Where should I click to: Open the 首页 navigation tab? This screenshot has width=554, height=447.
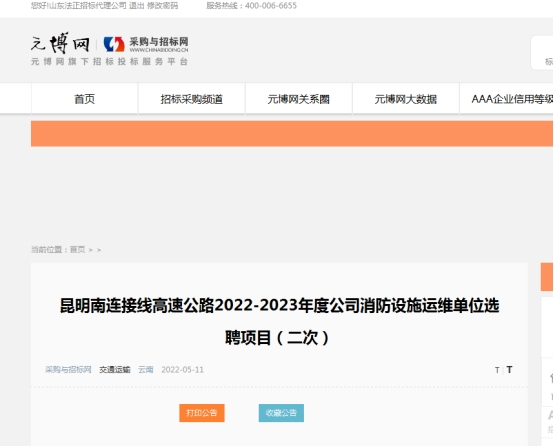[84, 99]
